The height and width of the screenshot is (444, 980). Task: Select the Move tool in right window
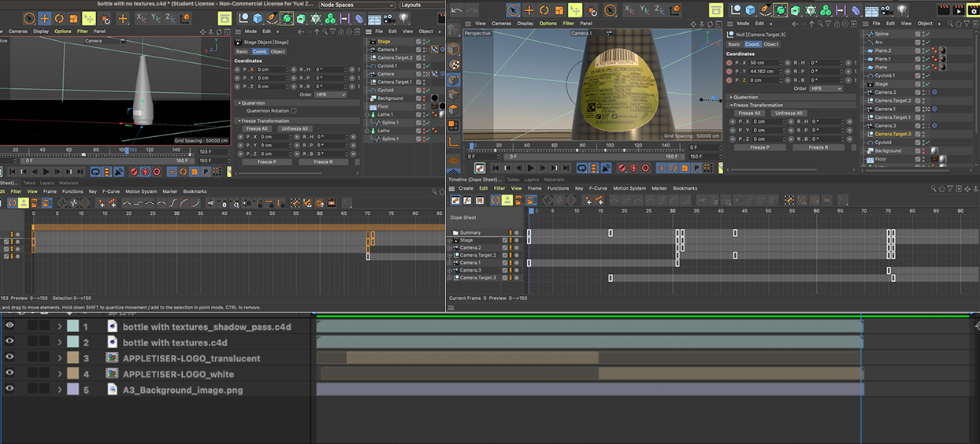(x=529, y=10)
